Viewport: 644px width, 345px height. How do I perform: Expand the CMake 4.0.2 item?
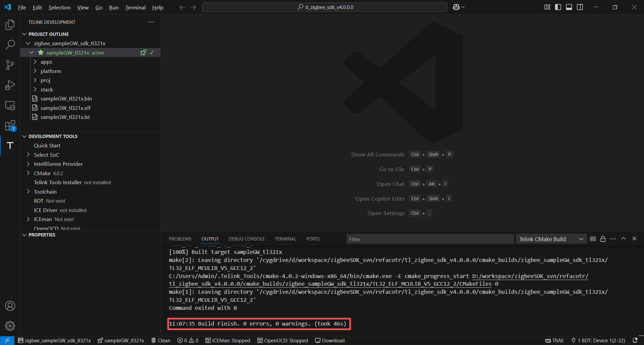pyautogui.click(x=28, y=173)
